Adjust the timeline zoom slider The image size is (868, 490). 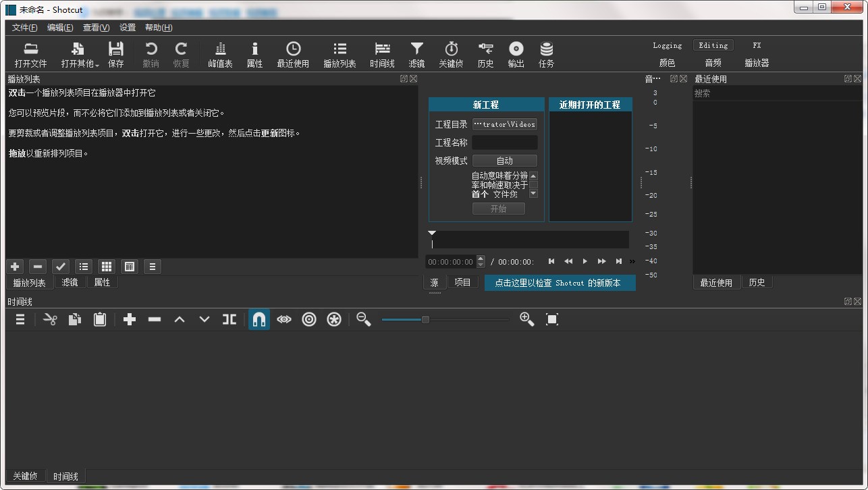click(425, 319)
